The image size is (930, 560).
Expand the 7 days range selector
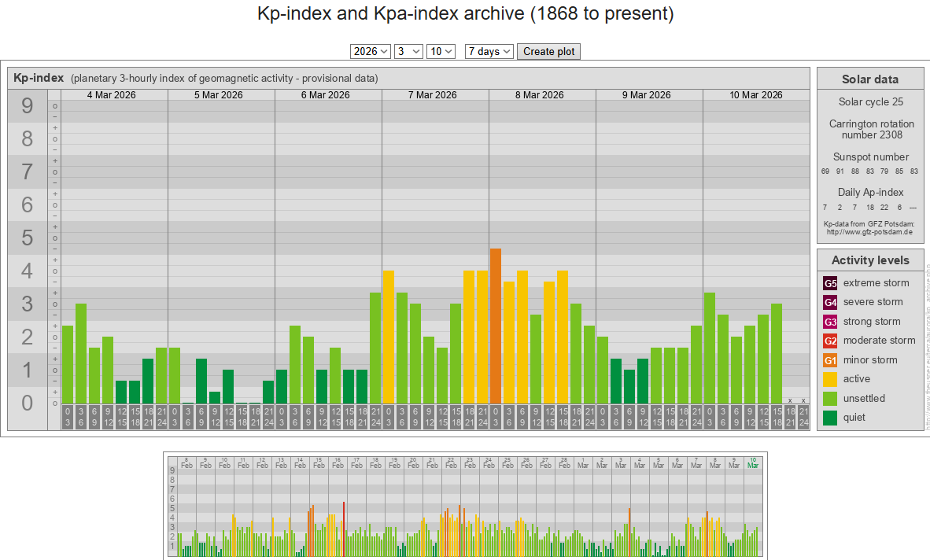[x=489, y=51]
